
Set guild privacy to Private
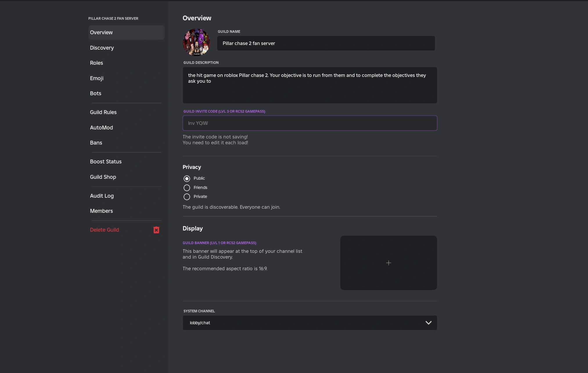[x=187, y=197]
